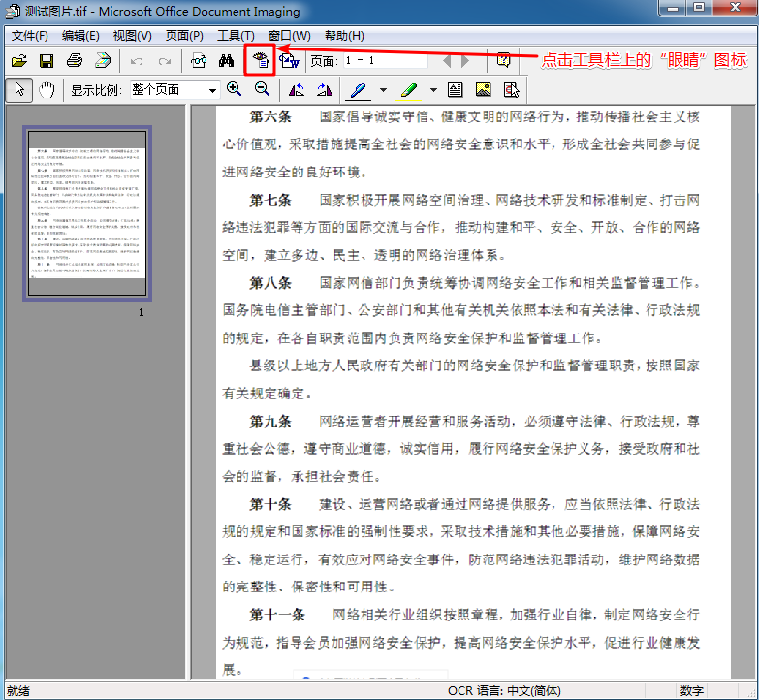
Task: Click the 第八条 heading in the document
Action: pyautogui.click(x=270, y=283)
